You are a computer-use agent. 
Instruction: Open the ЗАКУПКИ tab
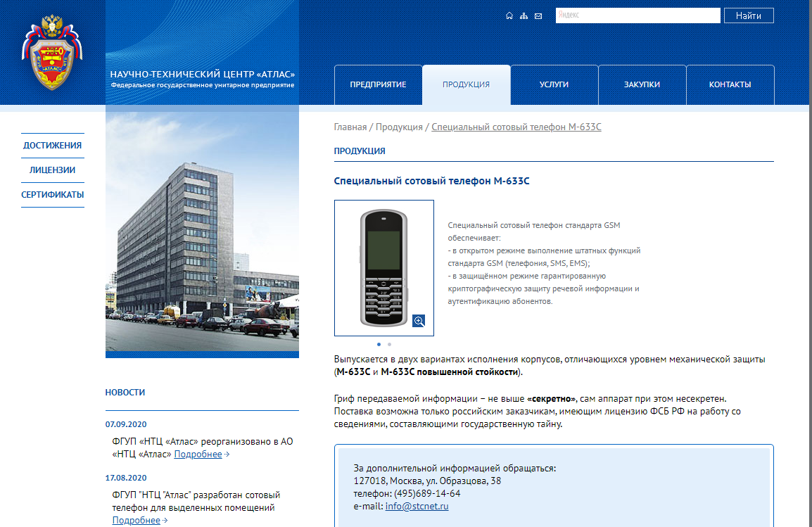pyautogui.click(x=642, y=85)
